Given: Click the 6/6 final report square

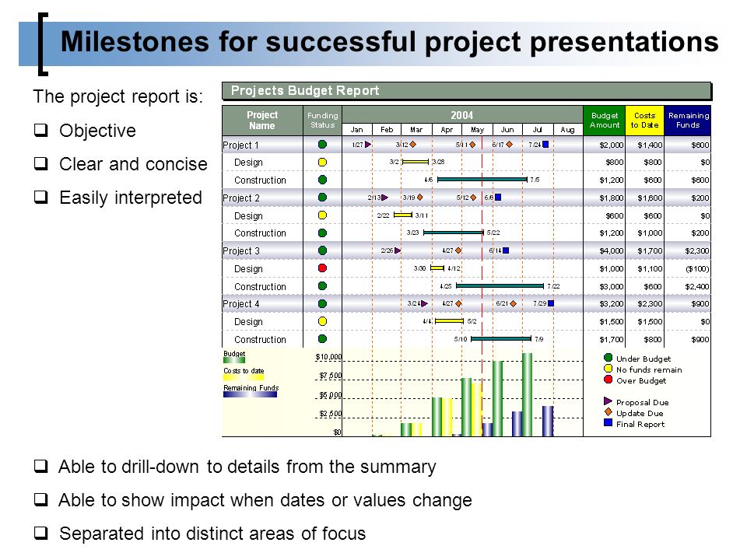Looking at the screenshot, I should point(498,197).
